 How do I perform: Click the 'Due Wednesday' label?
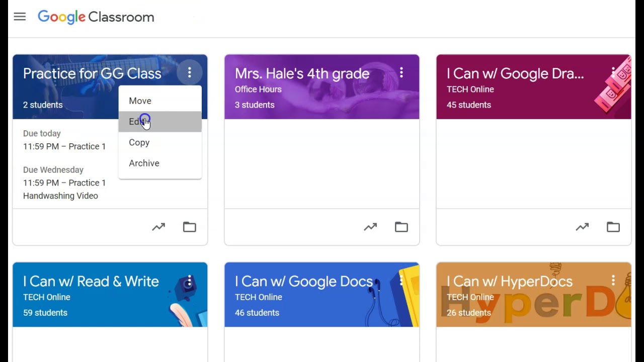pyautogui.click(x=53, y=170)
